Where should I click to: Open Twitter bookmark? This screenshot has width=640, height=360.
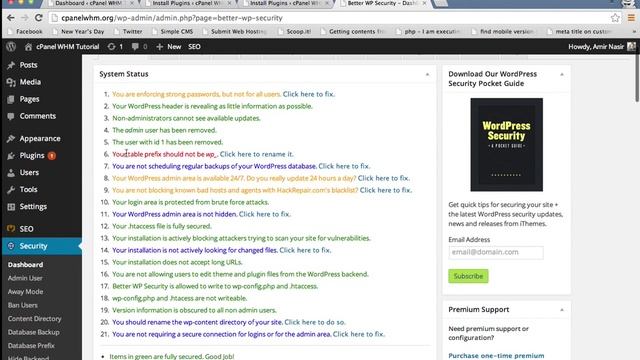pyautogui.click(x=129, y=31)
